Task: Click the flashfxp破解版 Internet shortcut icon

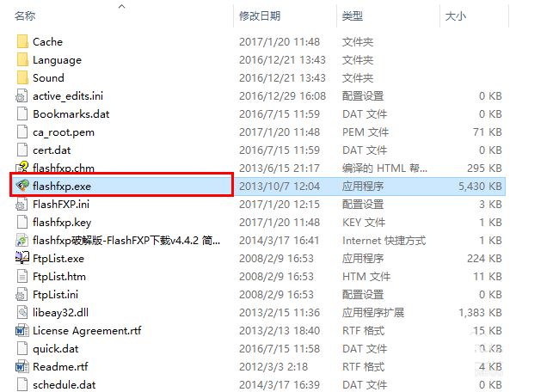Action: pyautogui.click(x=22, y=241)
